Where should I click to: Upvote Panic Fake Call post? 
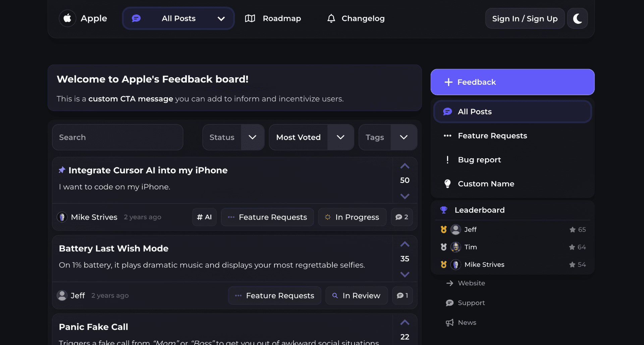pos(405,322)
